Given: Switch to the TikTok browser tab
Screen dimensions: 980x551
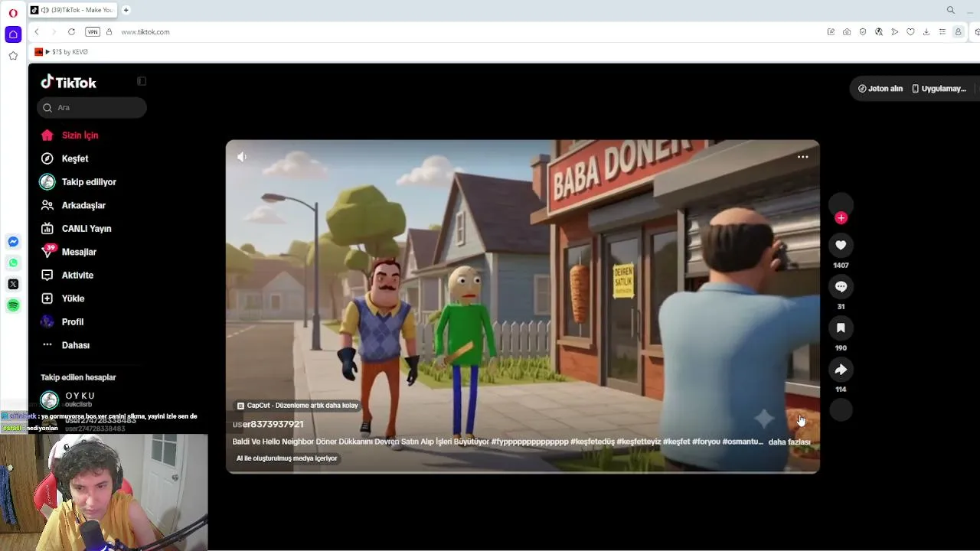Looking at the screenshot, I should (73, 10).
